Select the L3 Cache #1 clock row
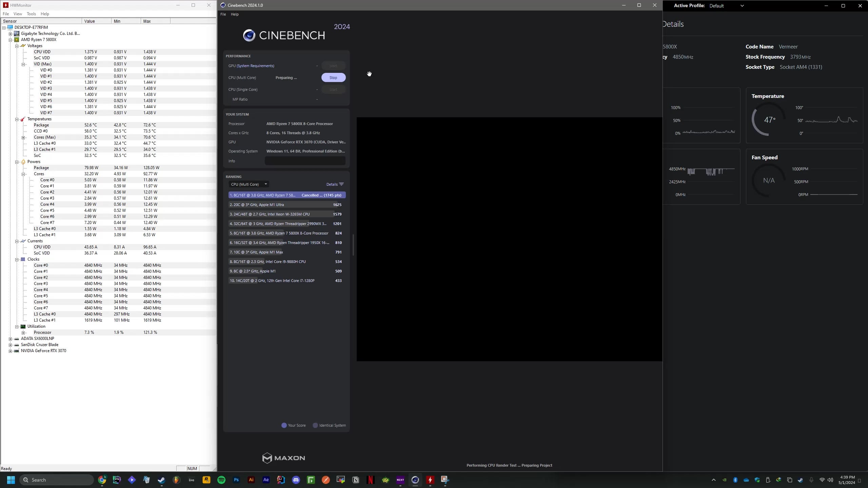The width and height of the screenshot is (868, 488). (x=108, y=320)
